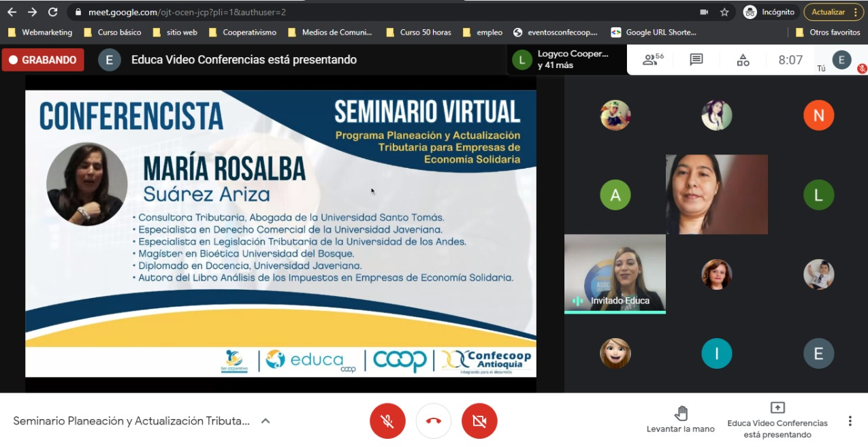Click the camera permission icon in address bar
The height and width of the screenshot is (447, 868).
[703, 12]
